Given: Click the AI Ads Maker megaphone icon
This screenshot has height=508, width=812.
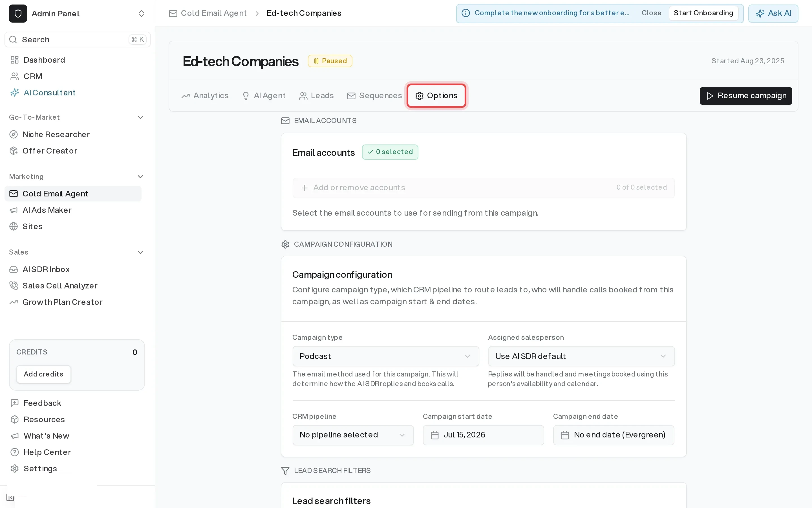Looking at the screenshot, I should tap(14, 210).
